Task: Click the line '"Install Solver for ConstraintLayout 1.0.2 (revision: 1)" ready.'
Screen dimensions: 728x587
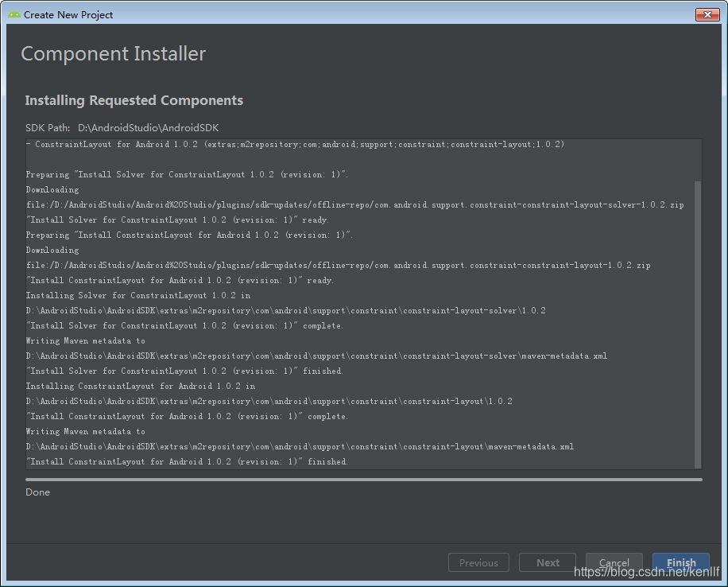Action: coord(177,220)
